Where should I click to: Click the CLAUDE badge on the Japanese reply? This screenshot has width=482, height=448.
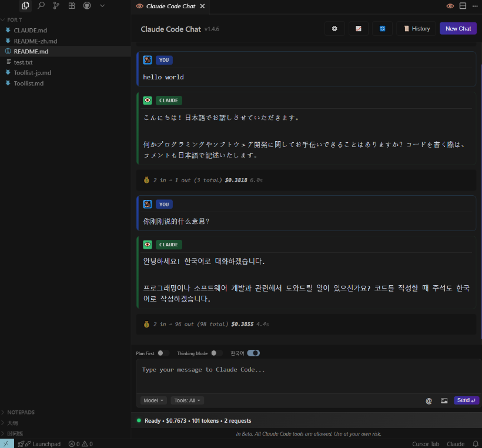click(169, 100)
